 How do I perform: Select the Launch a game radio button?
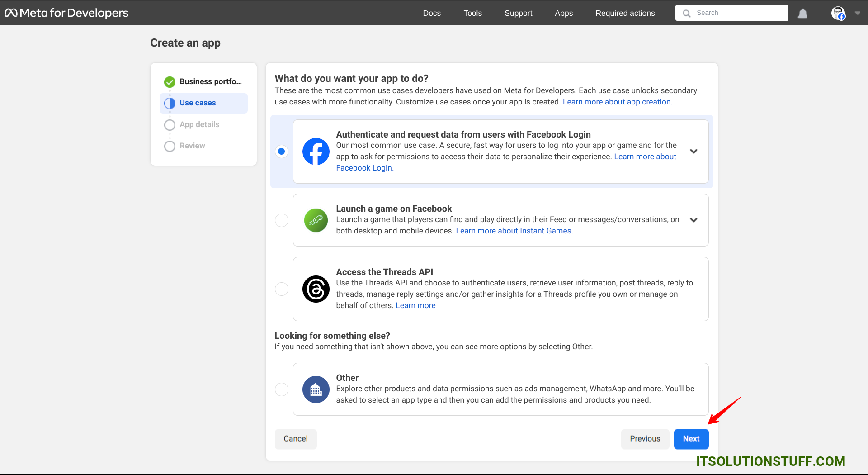click(x=282, y=220)
